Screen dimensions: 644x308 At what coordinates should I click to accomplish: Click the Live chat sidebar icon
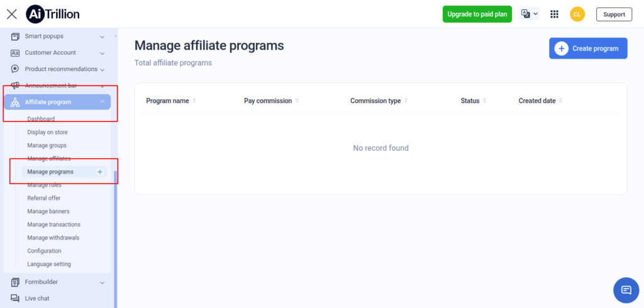(15, 299)
